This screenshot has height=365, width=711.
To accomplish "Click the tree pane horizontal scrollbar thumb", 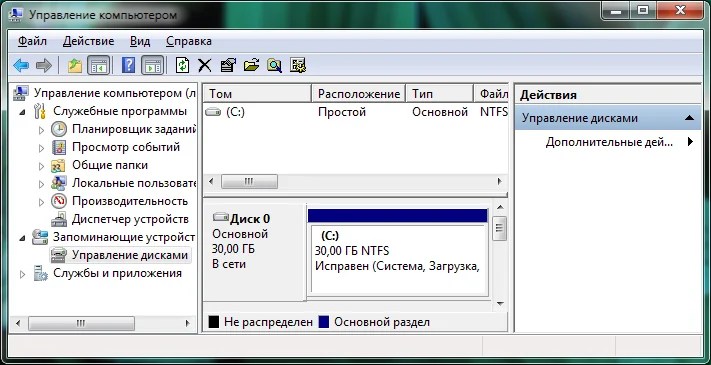I will 81,323.
